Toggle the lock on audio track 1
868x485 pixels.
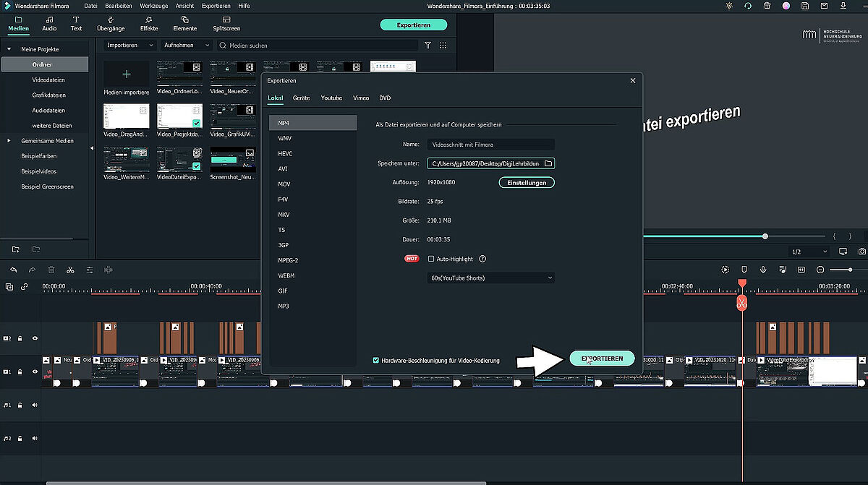click(20, 405)
